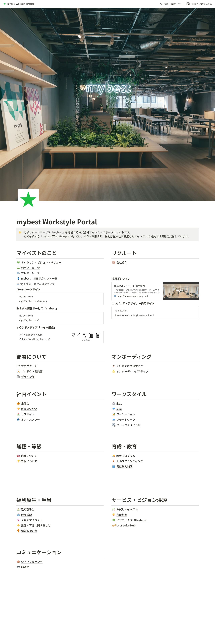Open the 勤怠 page link
The image size is (215, 644).
[x=119, y=403]
